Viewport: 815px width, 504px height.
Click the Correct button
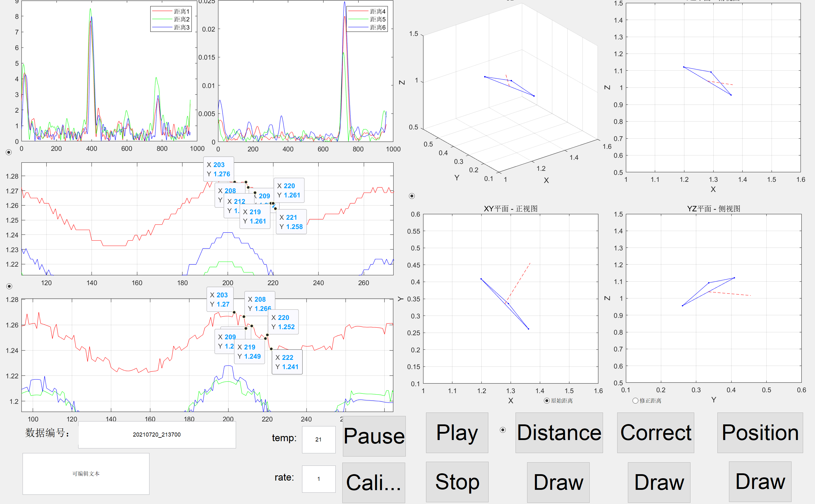coord(655,433)
